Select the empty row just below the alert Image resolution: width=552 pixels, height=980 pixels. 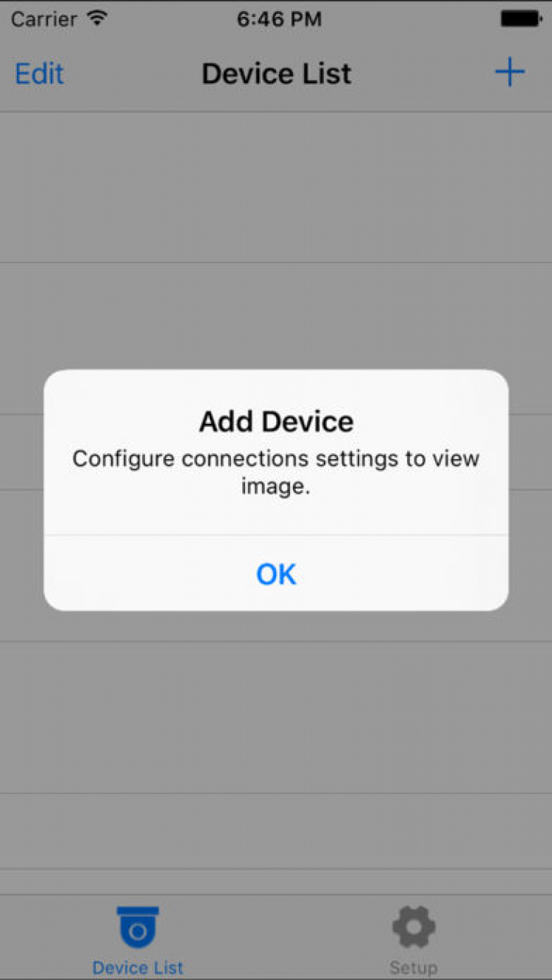[276, 717]
